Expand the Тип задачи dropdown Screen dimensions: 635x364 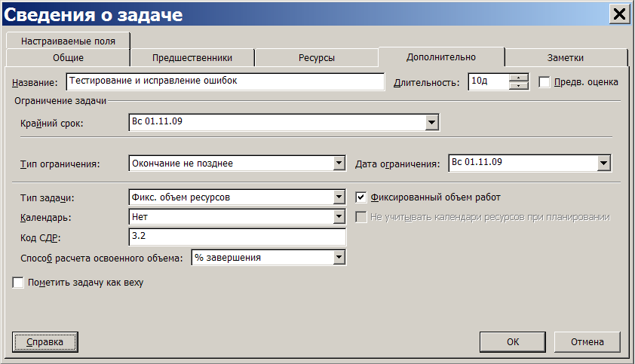click(339, 197)
